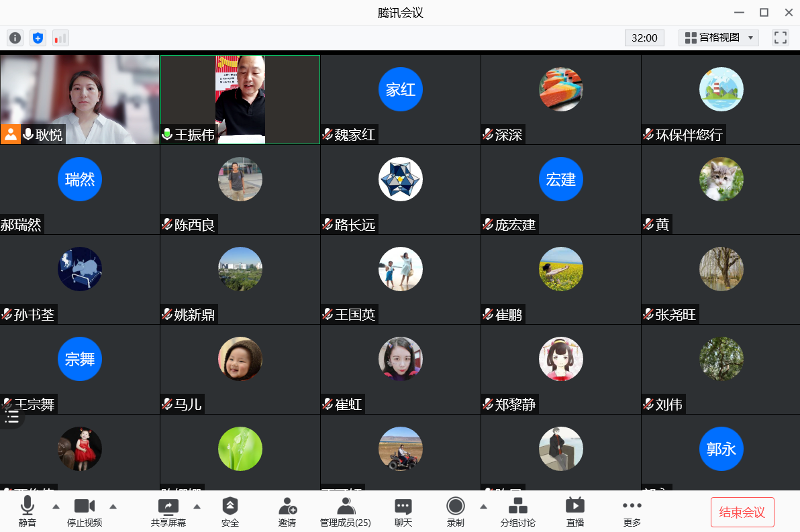The width and height of the screenshot is (800, 532).
Task: Toggle meeting recording (录制)
Action: click(456, 512)
